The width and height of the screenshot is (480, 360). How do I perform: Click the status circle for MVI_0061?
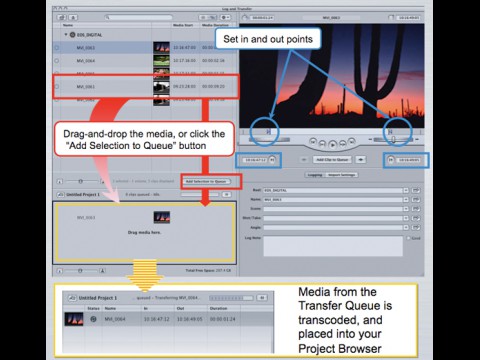[x=57, y=87]
